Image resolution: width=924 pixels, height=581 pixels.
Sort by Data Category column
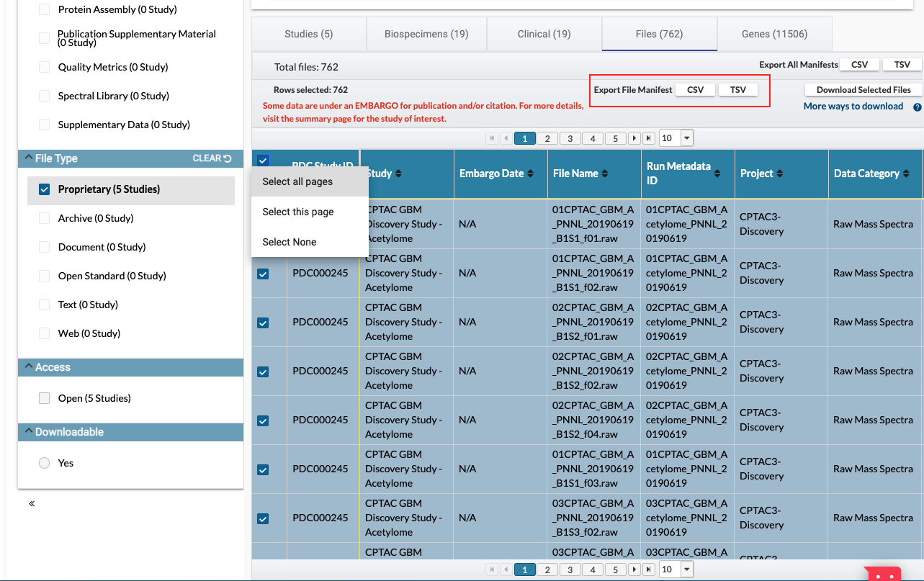point(905,174)
